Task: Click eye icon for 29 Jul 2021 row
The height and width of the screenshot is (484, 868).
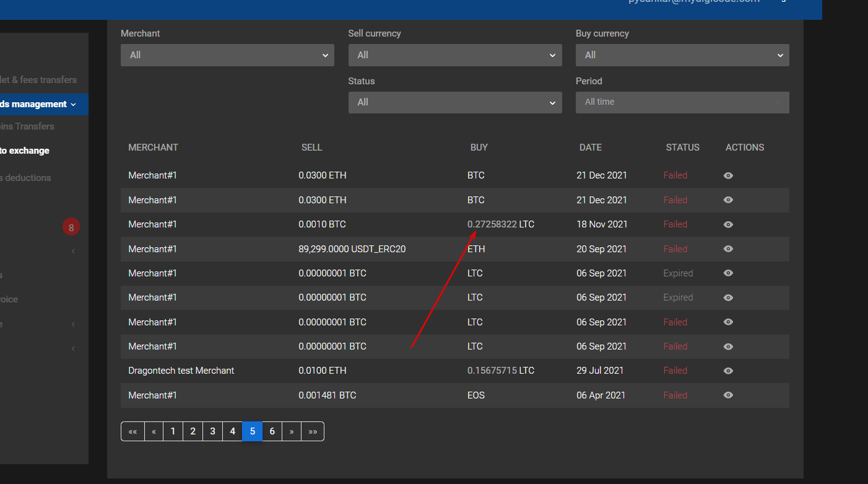Action: tap(728, 371)
